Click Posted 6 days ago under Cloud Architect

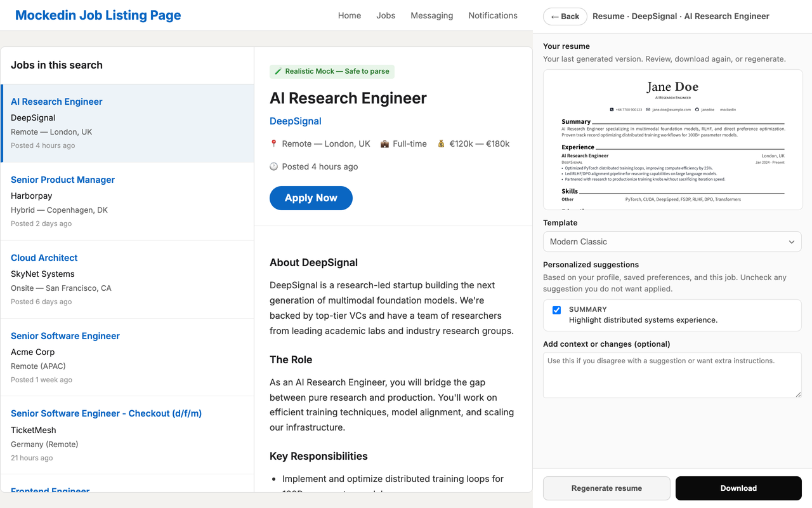(41, 302)
